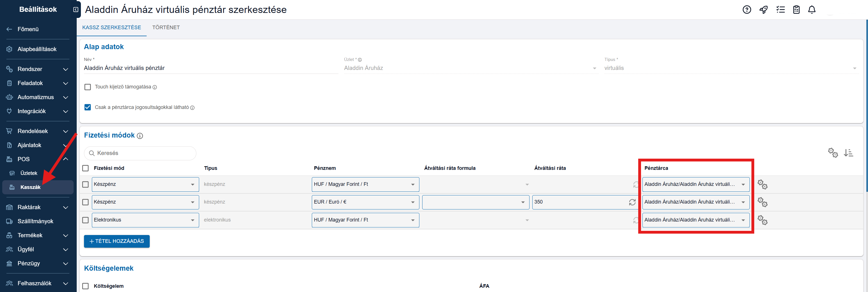The height and width of the screenshot is (292, 868).
Task: Collapse the sidebar panel
Action: tap(76, 10)
